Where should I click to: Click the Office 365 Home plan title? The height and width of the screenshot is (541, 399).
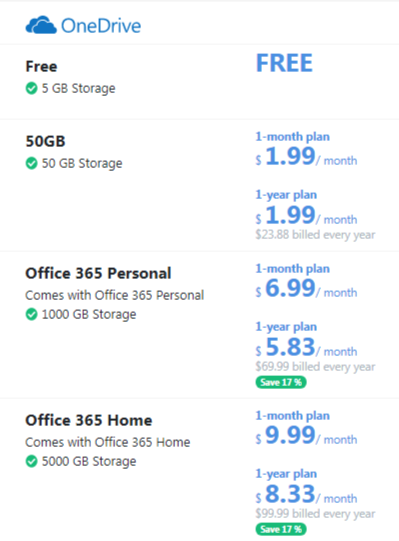[89, 420]
